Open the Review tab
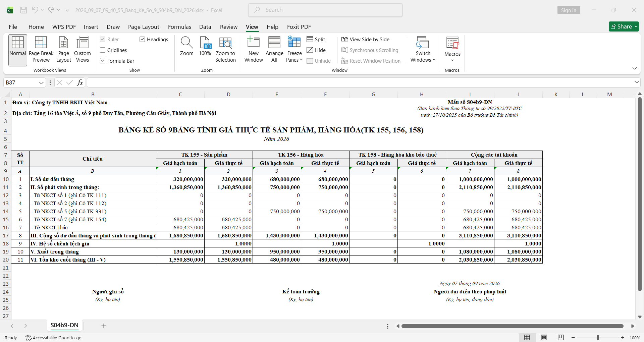 [x=229, y=27]
